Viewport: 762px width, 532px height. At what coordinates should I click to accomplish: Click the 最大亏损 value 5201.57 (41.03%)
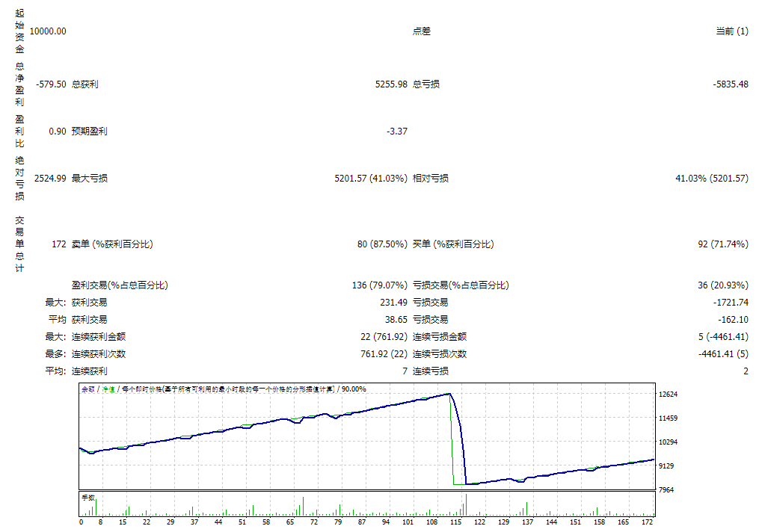click(x=371, y=178)
